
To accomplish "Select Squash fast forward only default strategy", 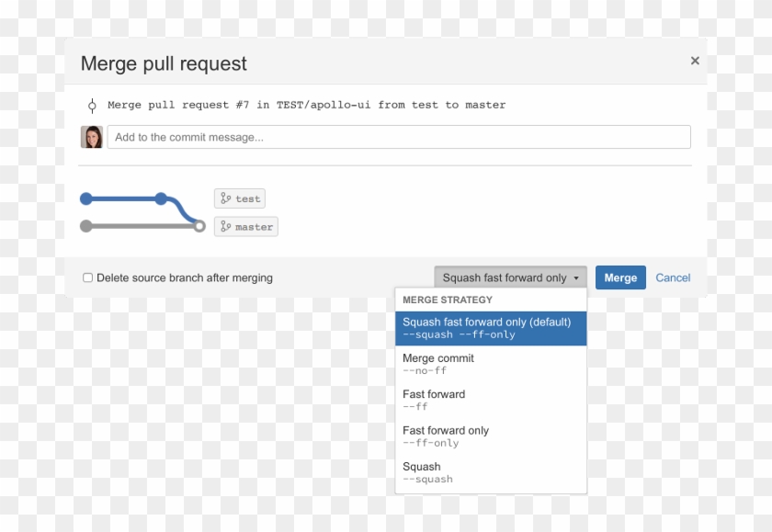I will (490, 328).
